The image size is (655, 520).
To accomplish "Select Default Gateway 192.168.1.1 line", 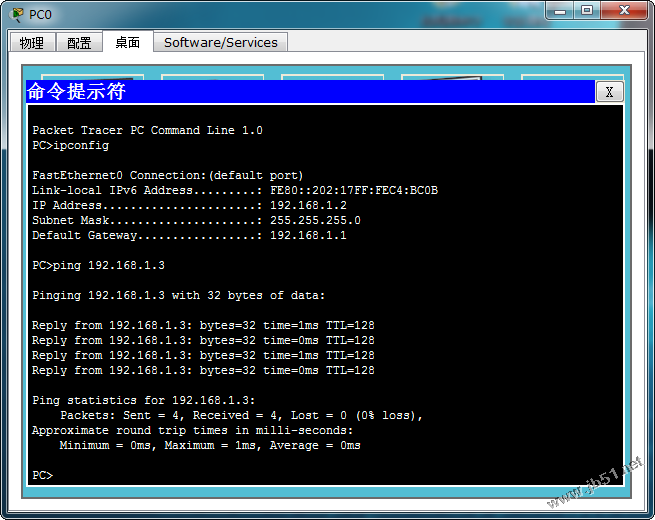I will point(189,235).
